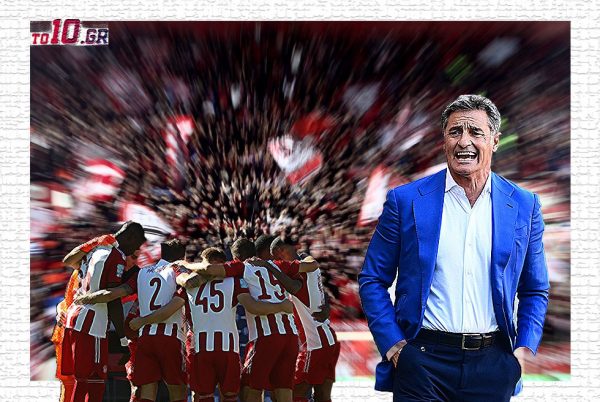Click the number 10 in the logo
The image size is (600, 402).
(66, 32)
